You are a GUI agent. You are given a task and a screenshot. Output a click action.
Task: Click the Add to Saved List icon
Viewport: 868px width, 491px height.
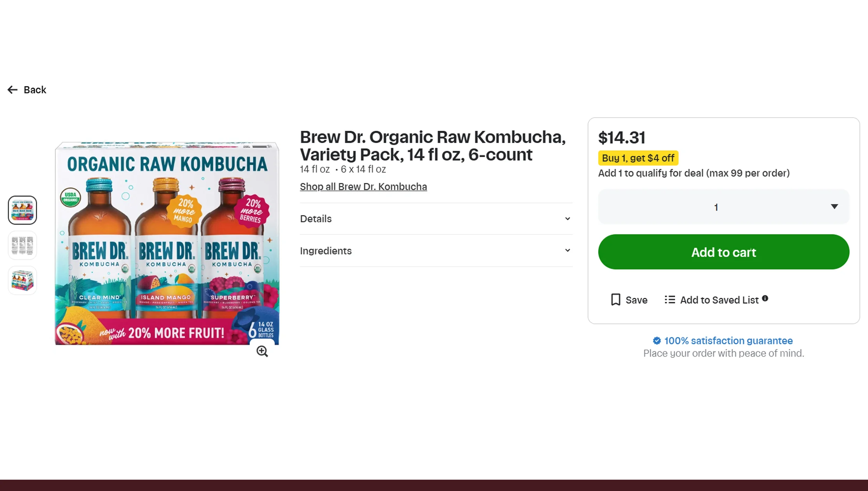click(669, 300)
